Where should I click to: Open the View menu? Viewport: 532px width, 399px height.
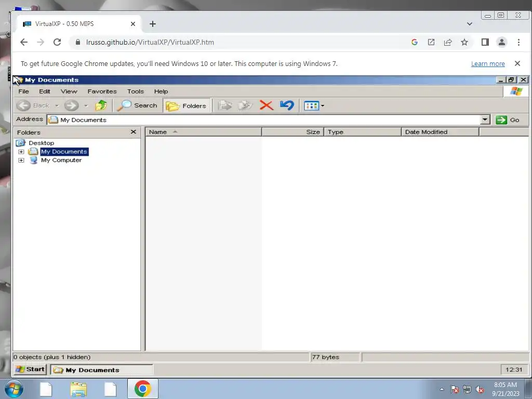pyautogui.click(x=69, y=91)
